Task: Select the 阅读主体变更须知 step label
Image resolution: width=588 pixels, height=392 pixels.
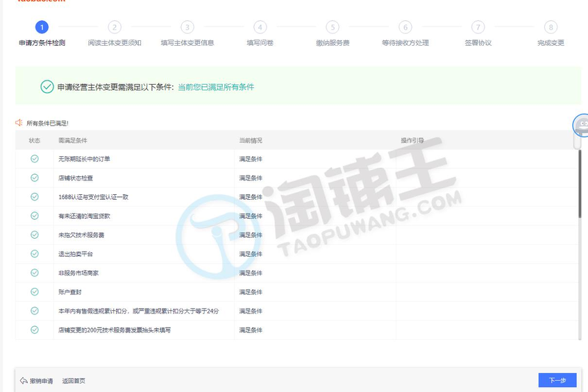Action: coord(115,43)
